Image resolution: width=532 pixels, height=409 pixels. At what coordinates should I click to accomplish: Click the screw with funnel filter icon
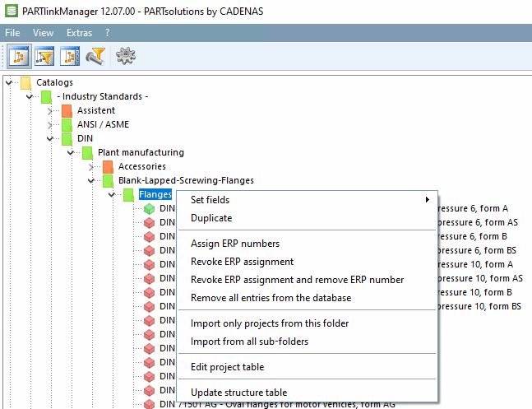click(97, 56)
